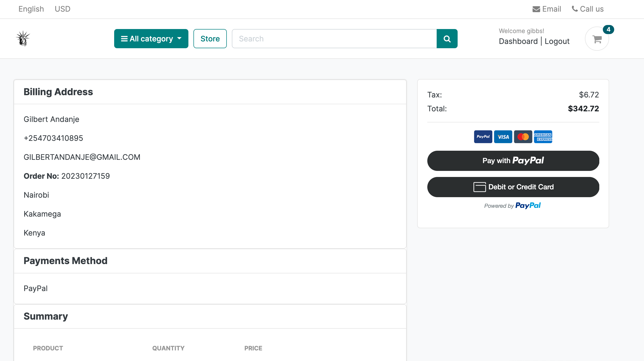Focus the Search text field

pyautogui.click(x=334, y=39)
